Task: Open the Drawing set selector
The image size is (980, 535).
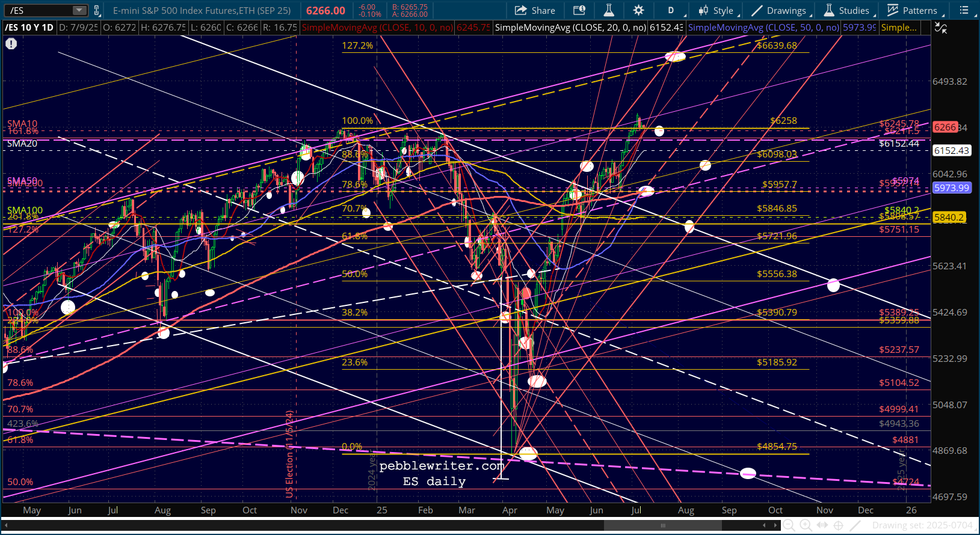Action: (x=922, y=525)
